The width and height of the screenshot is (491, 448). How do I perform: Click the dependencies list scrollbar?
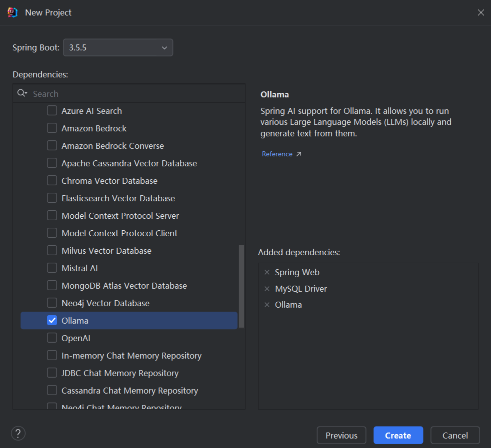tap(241, 286)
